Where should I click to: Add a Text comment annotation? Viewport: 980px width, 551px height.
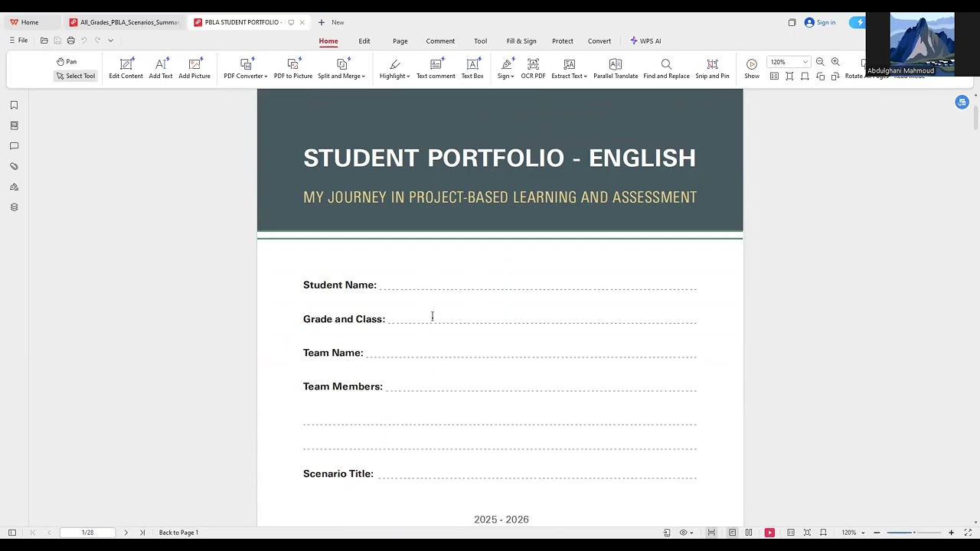pos(436,69)
